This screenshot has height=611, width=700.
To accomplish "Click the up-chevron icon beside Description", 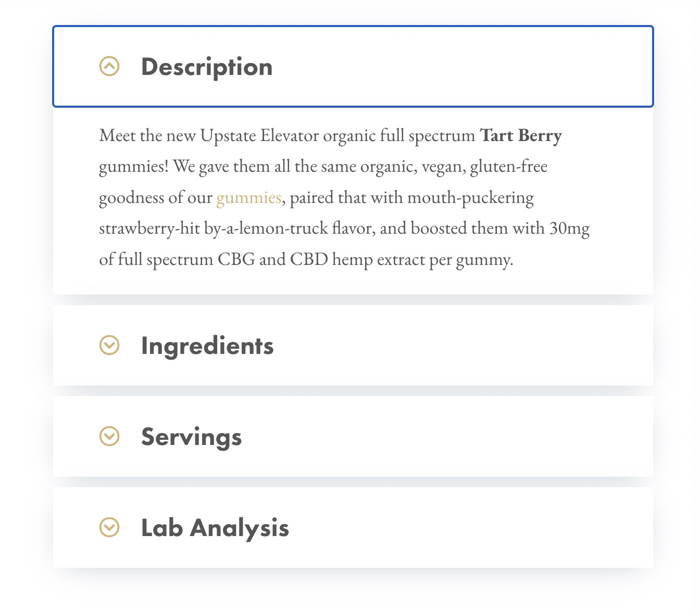I will 109,66.
